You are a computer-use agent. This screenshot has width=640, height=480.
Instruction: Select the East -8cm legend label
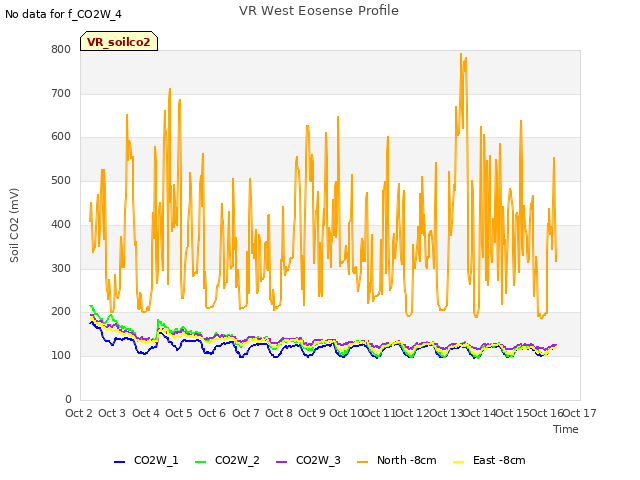tap(499, 460)
